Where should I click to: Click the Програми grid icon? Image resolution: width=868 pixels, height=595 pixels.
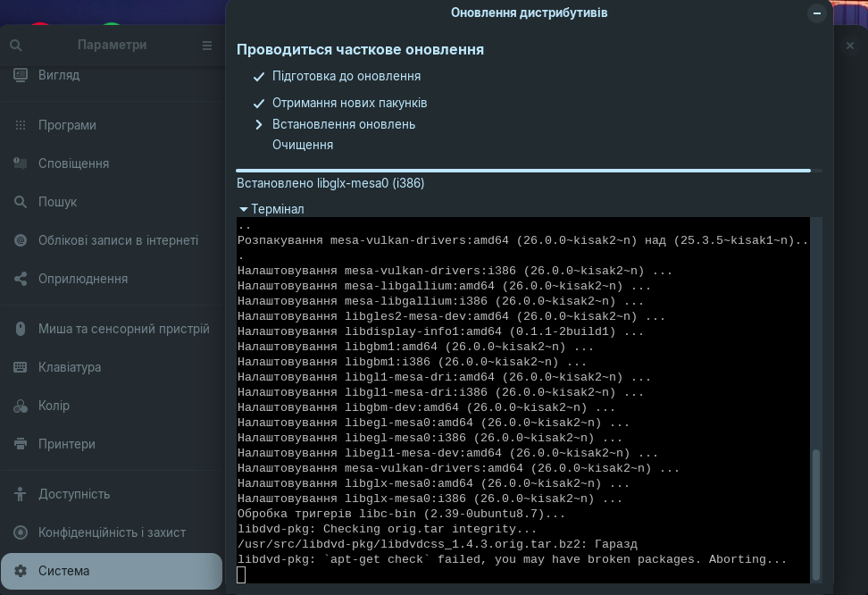click(21, 125)
